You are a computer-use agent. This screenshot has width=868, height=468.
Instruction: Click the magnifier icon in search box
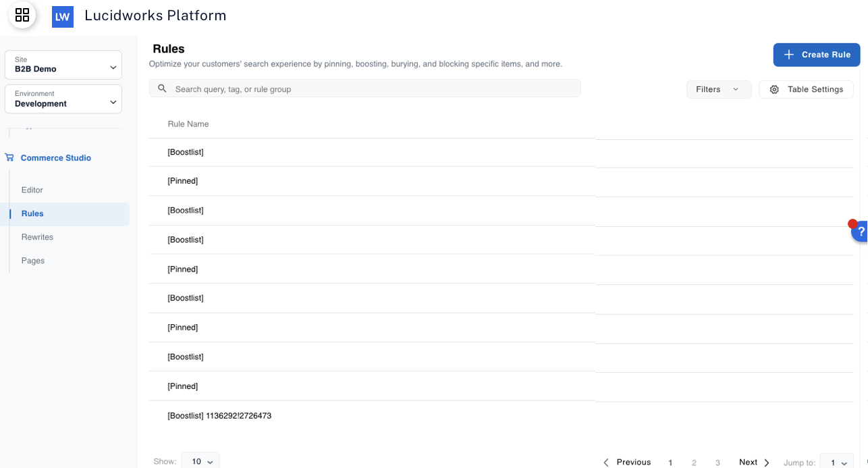(162, 88)
